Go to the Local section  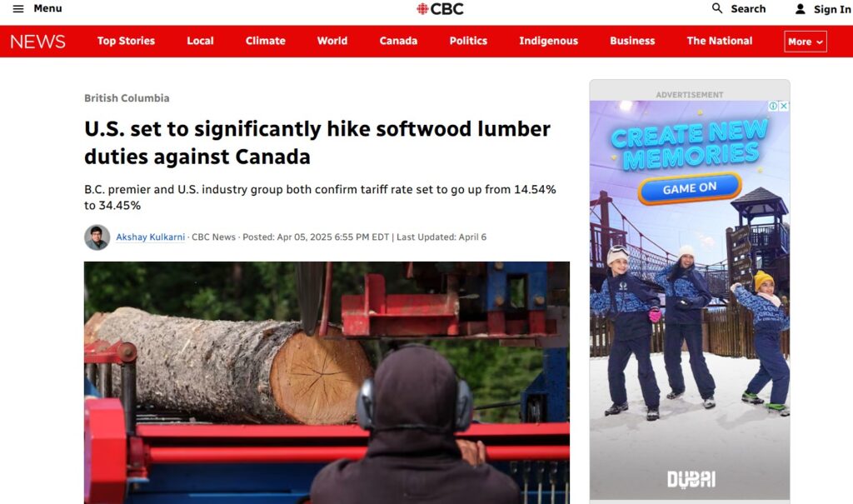(x=200, y=41)
